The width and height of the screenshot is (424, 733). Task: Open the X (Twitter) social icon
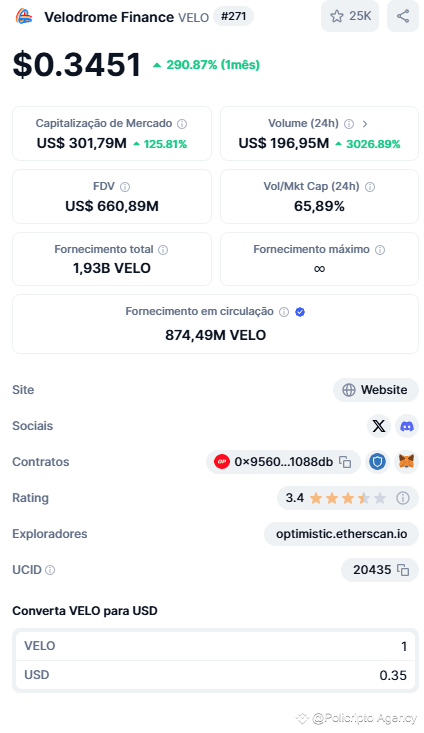click(x=379, y=426)
